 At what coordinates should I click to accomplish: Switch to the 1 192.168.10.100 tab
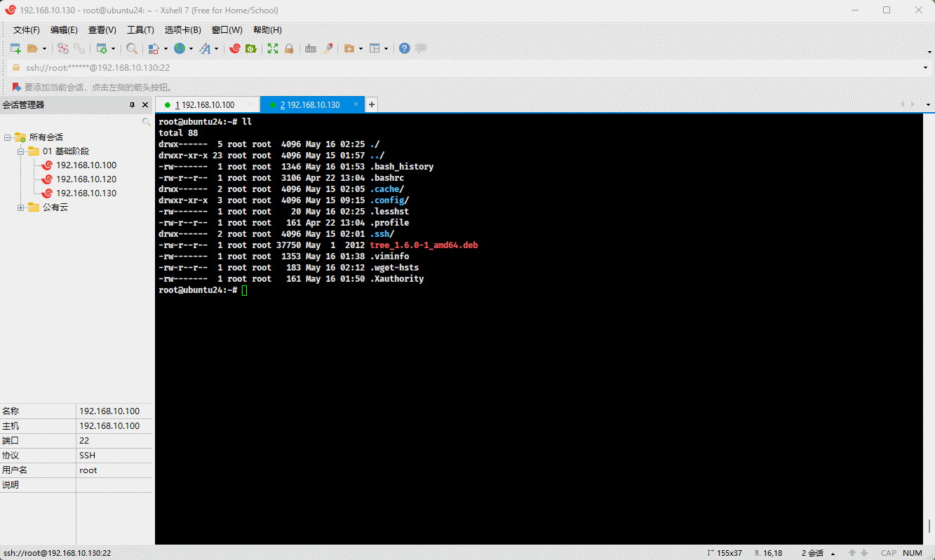tap(205, 105)
